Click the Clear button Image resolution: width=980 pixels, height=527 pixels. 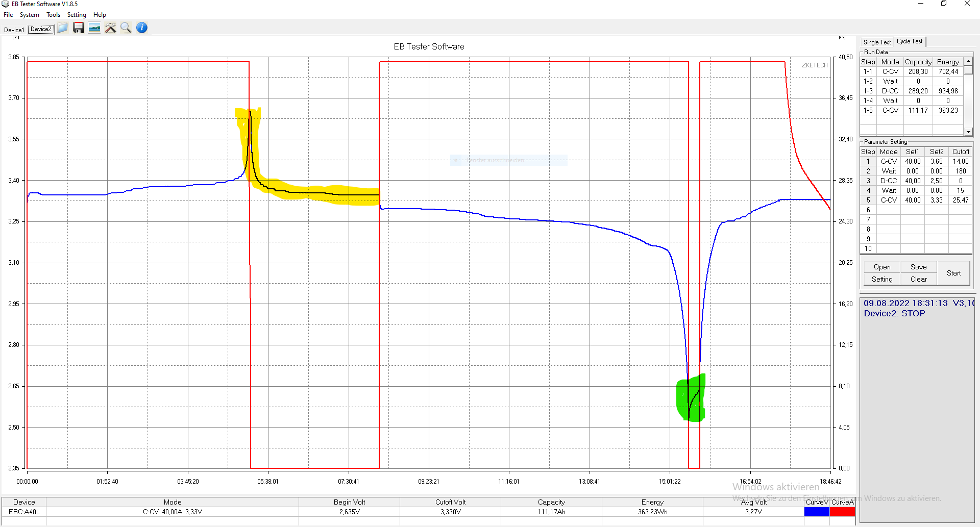918,280
